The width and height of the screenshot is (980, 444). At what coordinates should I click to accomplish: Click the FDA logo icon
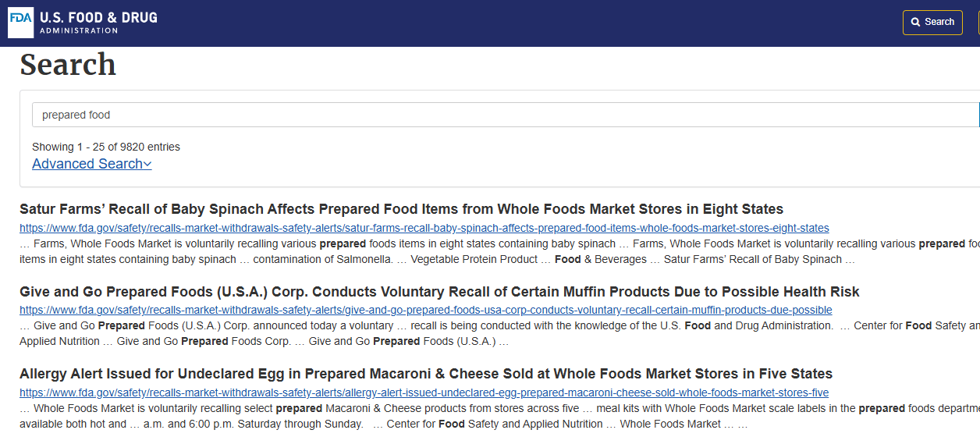[20, 22]
